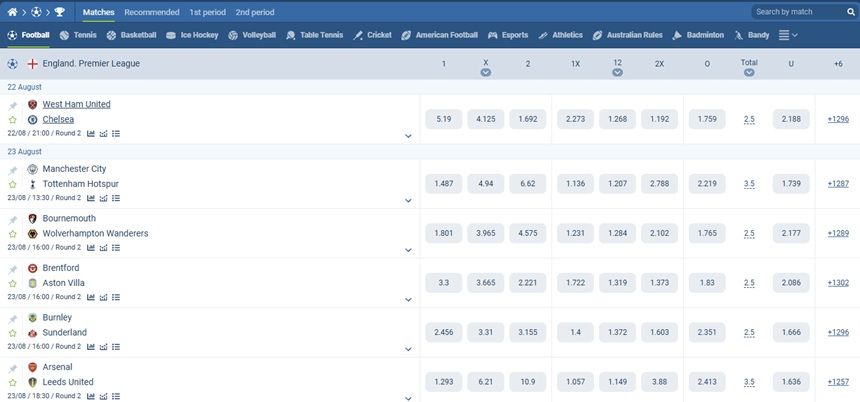The height and width of the screenshot is (402, 860).
Task: Click the England flag icon
Action: click(32, 64)
